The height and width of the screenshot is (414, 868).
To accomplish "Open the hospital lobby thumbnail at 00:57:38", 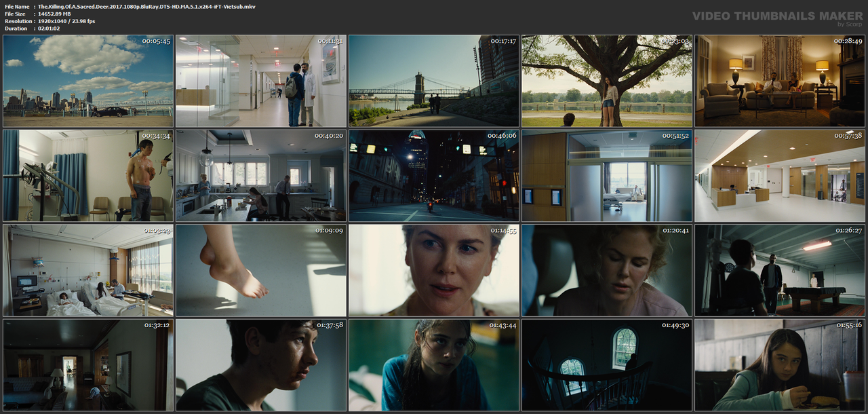I will [x=780, y=176].
